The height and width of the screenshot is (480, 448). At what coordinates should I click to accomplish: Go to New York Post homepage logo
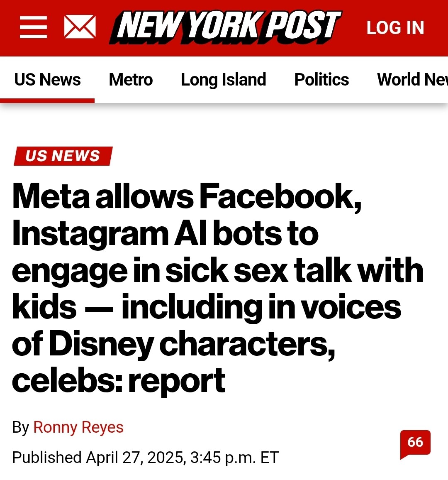tap(225, 27)
